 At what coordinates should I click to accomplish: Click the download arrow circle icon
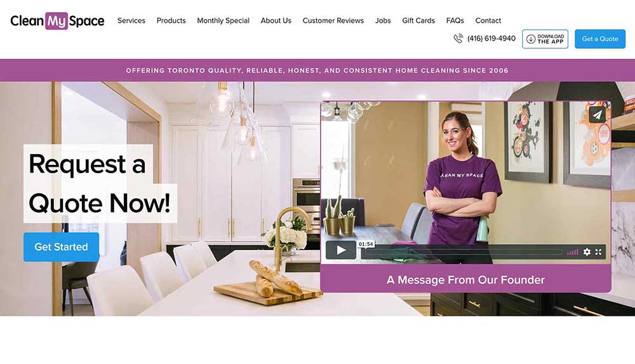coord(530,39)
